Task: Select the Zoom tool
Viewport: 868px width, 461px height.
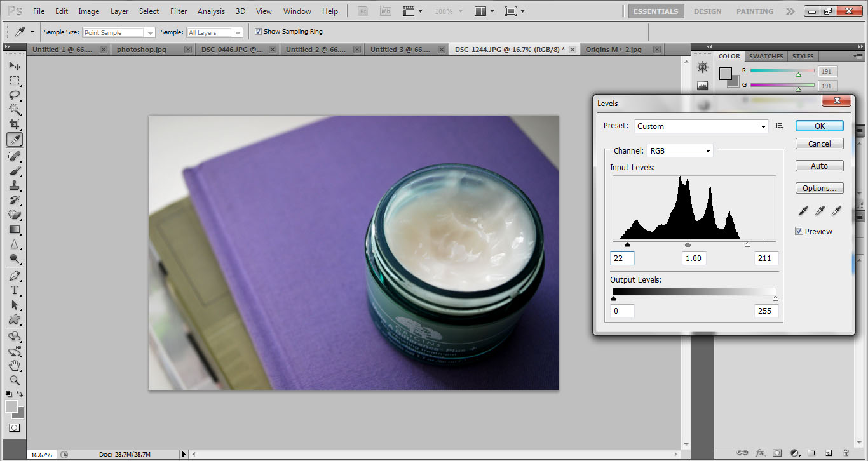Action: [14, 380]
